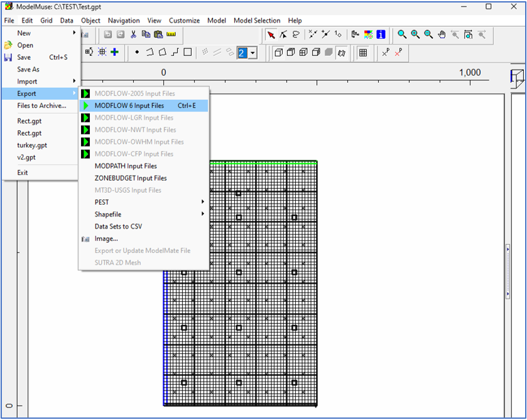Select the create polyline object tool

tap(150, 52)
